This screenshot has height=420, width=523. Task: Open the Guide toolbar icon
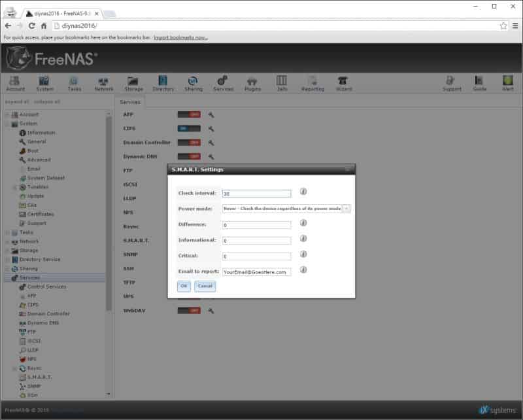[x=479, y=83]
